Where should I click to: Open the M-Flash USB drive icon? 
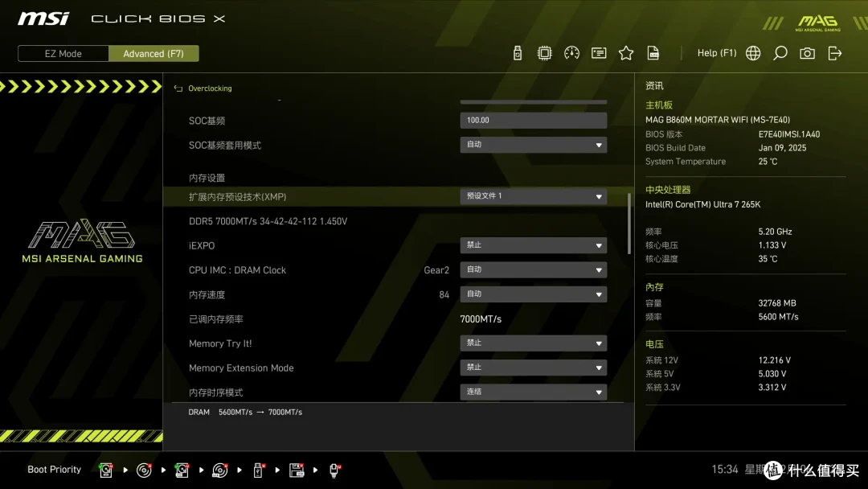(517, 53)
